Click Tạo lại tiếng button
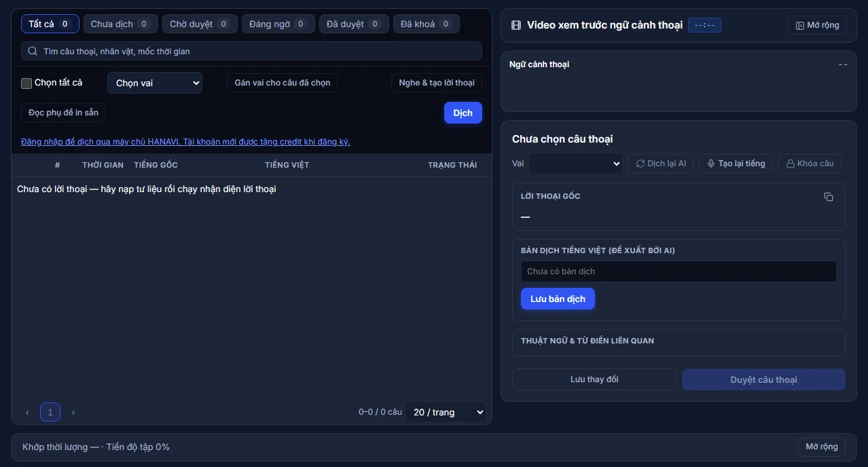 coord(736,164)
